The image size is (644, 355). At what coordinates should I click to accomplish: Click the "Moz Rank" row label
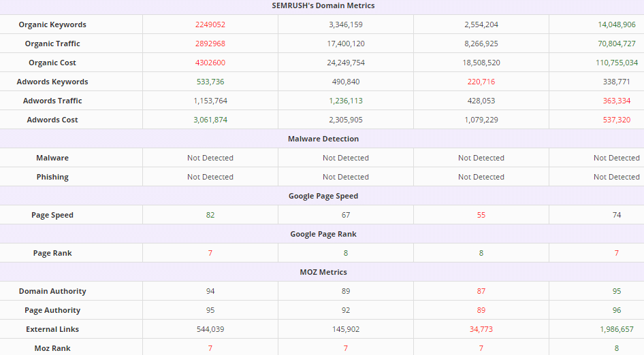point(52,348)
